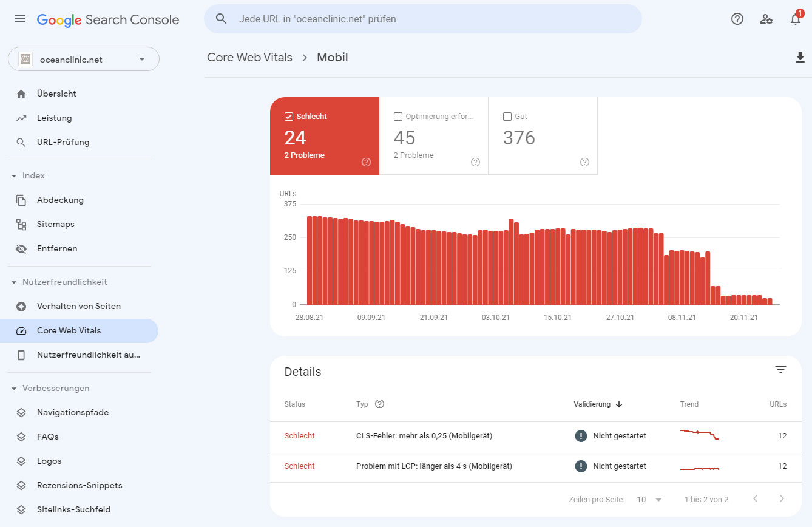This screenshot has width=812, height=527.
Task: Click the Details heading
Action: (303, 372)
